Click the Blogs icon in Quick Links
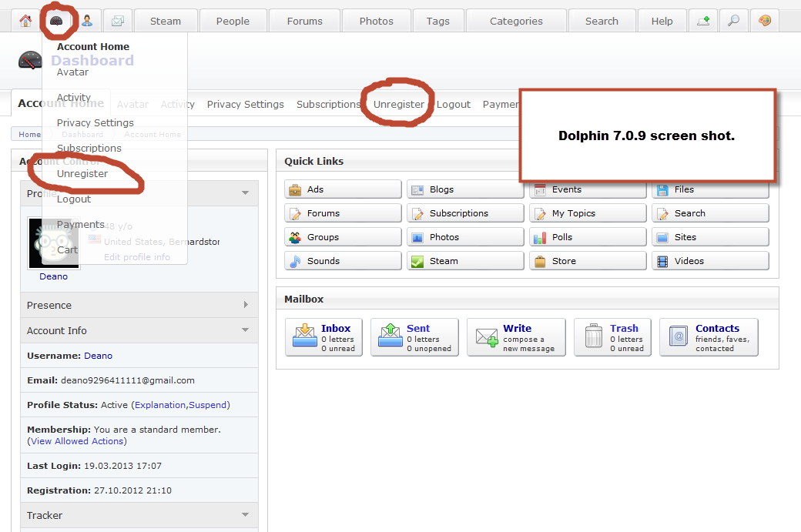The image size is (801, 532). [417, 190]
